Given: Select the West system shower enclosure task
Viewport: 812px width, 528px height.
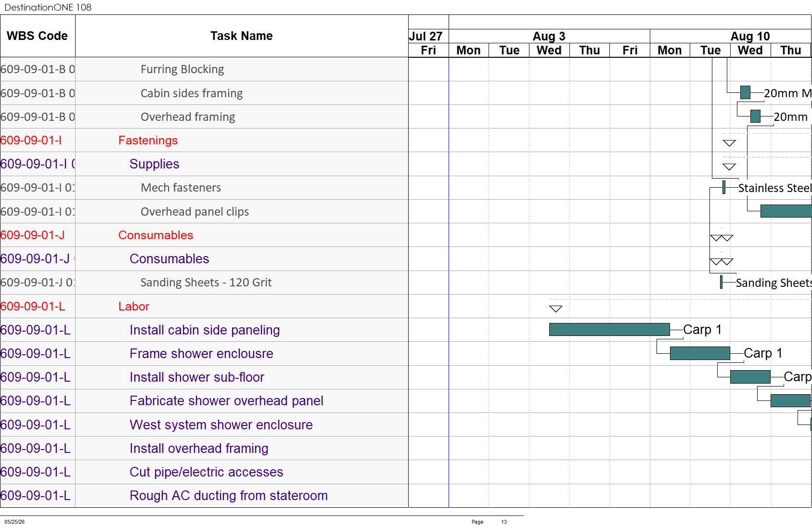Looking at the screenshot, I should [221, 425].
